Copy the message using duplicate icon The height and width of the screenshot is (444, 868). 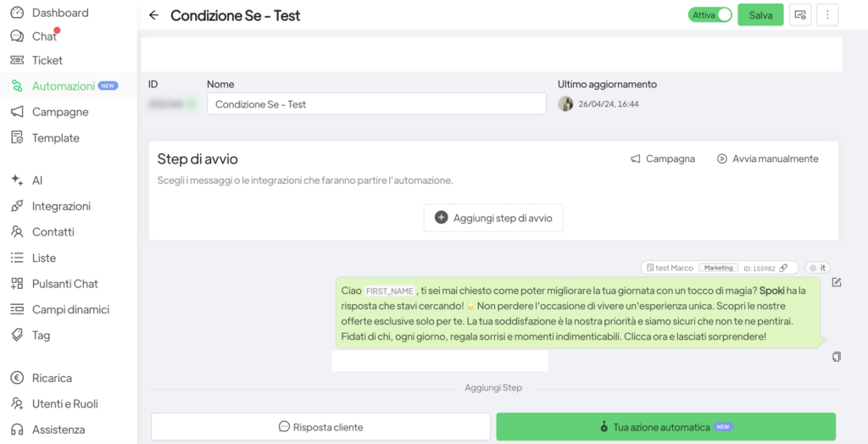837,357
